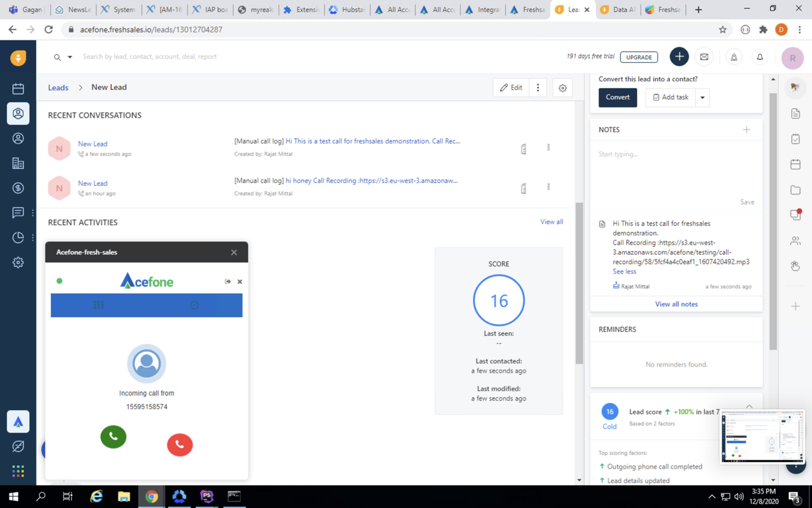Click the notifications bell icon
The width and height of the screenshot is (812, 508).
coord(759,57)
